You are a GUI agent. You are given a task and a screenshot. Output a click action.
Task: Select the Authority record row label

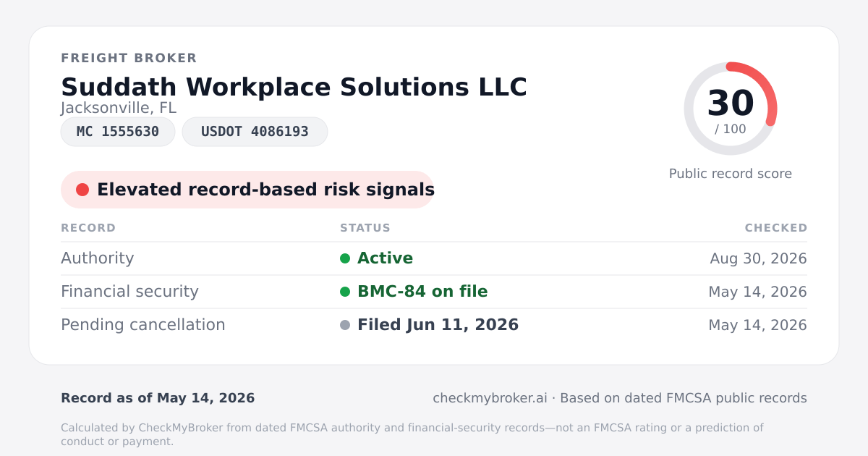pos(98,258)
